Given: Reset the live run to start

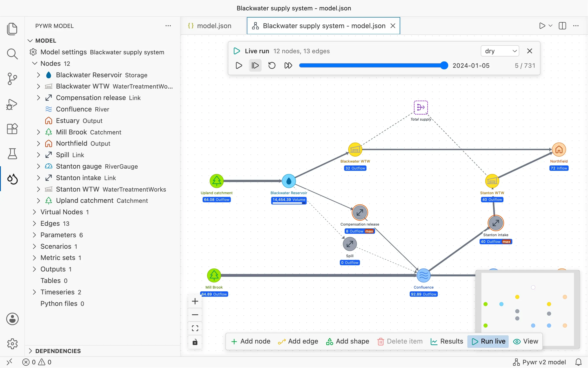Looking at the screenshot, I should tap(272, 65).
